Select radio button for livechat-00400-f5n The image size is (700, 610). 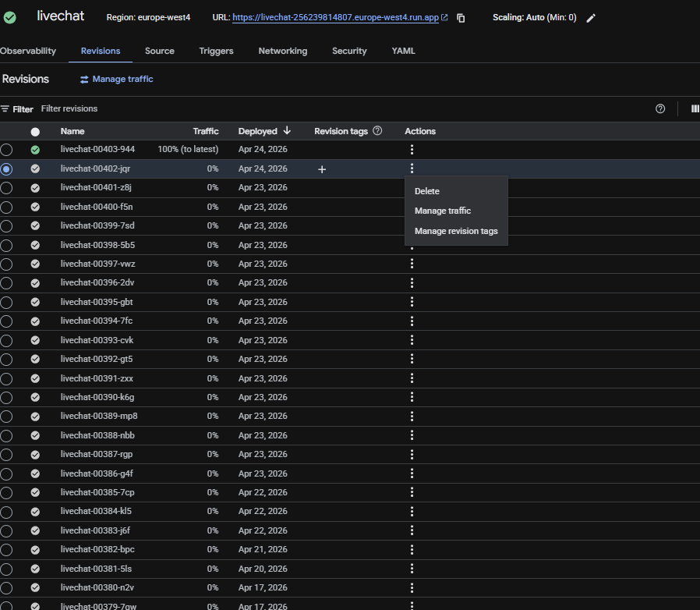pyautogui.click(x=6, y=207)
